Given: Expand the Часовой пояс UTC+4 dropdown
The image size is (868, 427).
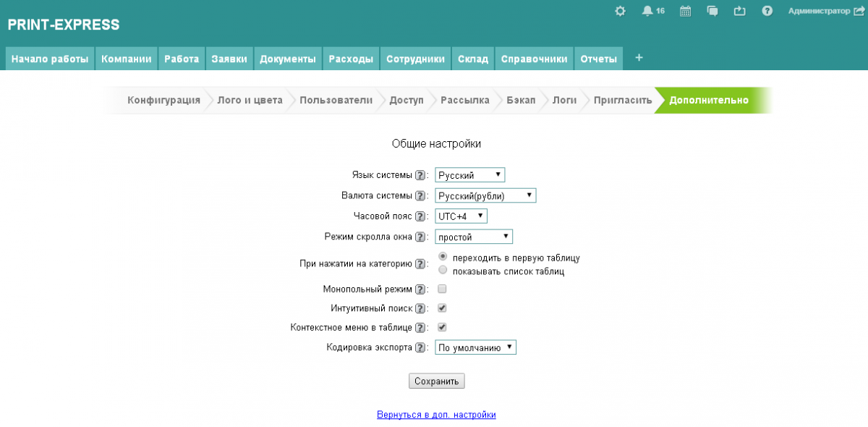Looking at the screenshot, I should 461,216.
